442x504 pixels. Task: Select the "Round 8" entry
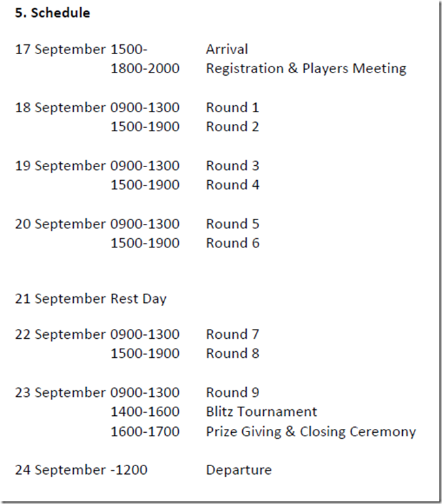pos(232,353)
